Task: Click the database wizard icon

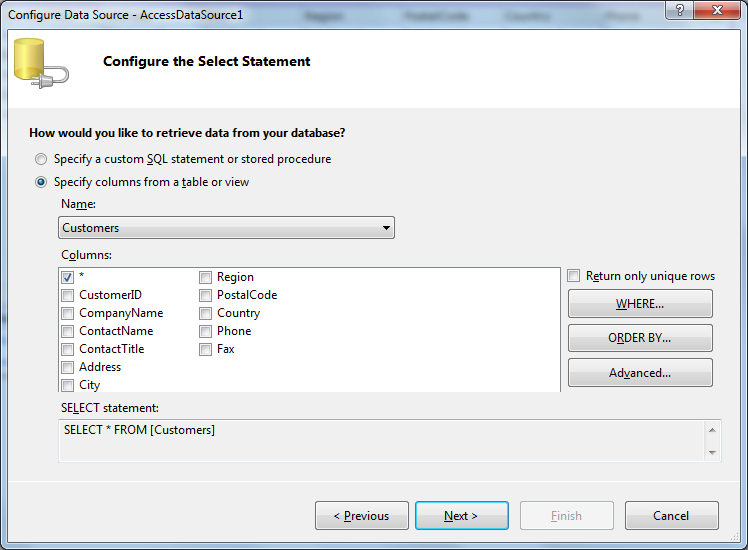Action: (x=40, y=62)
